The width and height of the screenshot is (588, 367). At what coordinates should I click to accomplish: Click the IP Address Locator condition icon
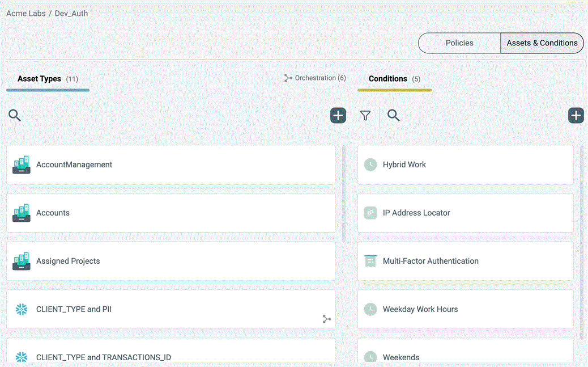tap(370, 213)
